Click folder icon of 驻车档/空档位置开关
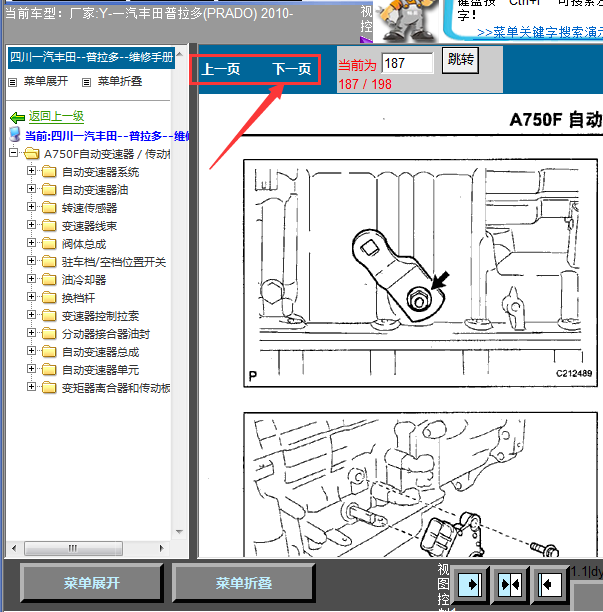Viewport: 603px width, 612px height. [49, 261]
